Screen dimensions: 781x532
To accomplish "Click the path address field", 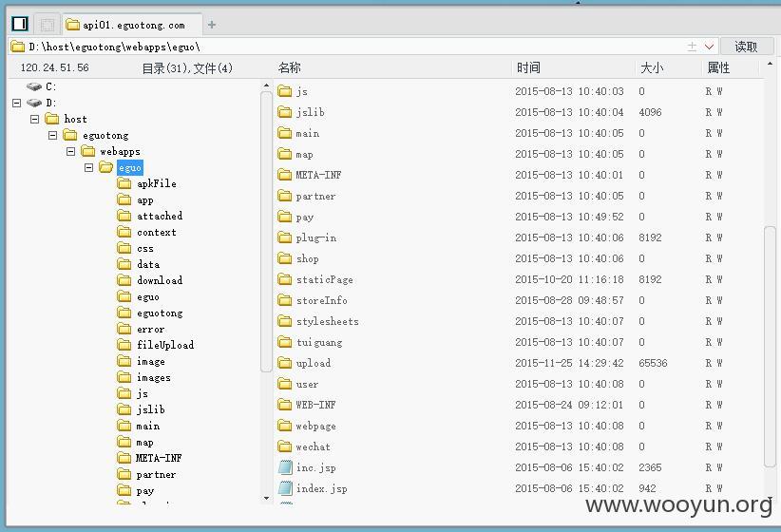I will tap(349, 47).
